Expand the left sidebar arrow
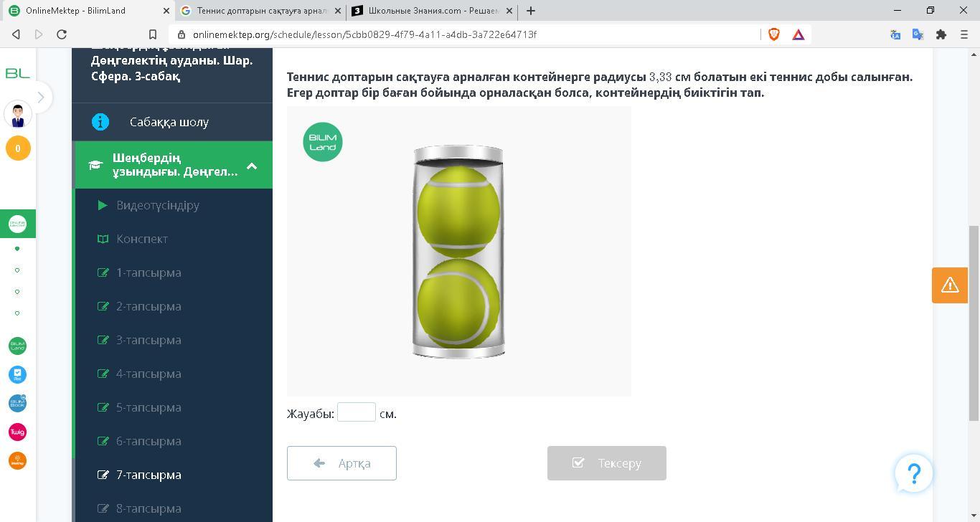Screen dimensions: 980x522 pyautogui.click(x=40, y=98)
